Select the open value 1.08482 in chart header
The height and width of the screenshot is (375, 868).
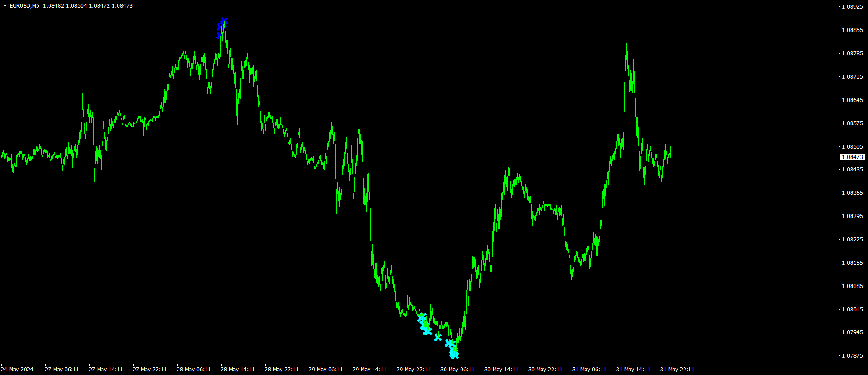54,6
